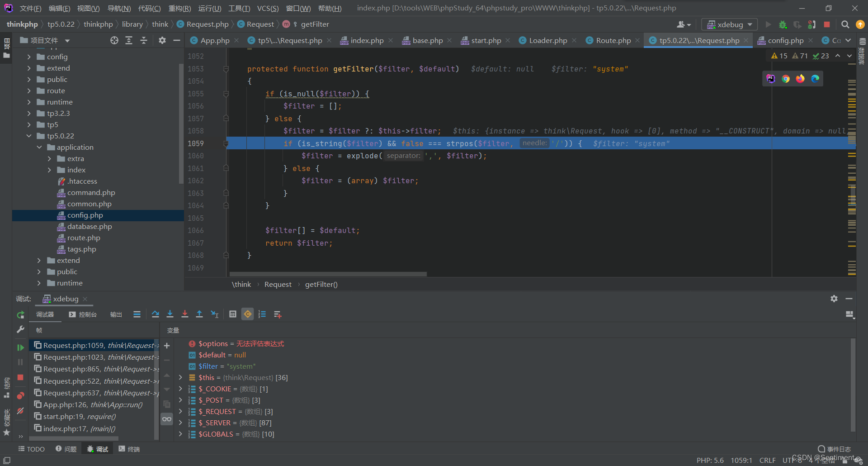Click show execution point lines icon

pos(137,314)
